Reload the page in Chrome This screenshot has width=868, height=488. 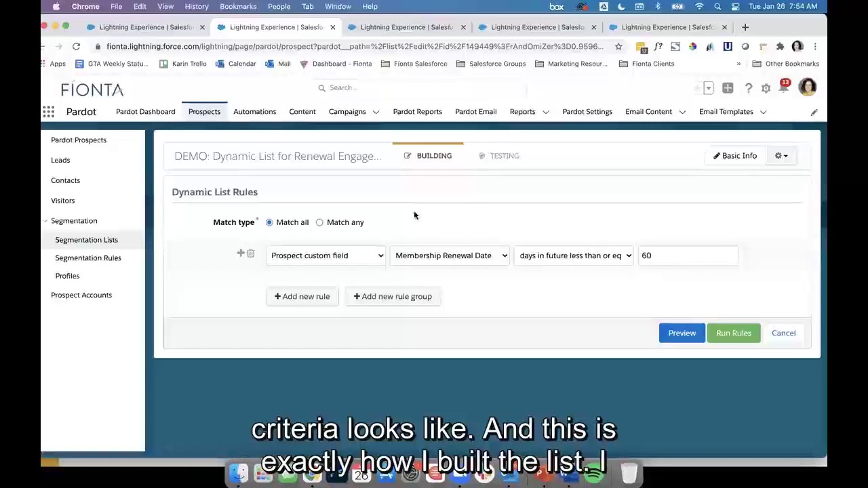pyautogui.click(x=76, y=47)
